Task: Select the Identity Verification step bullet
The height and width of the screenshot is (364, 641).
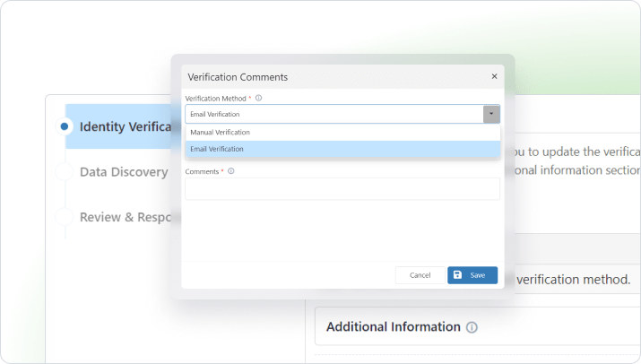Action: 65,126
